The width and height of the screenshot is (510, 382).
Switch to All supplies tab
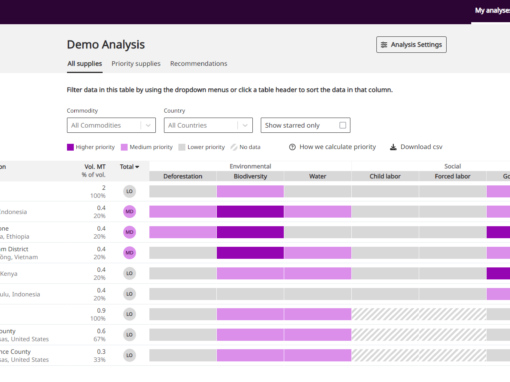coord(85,64)
